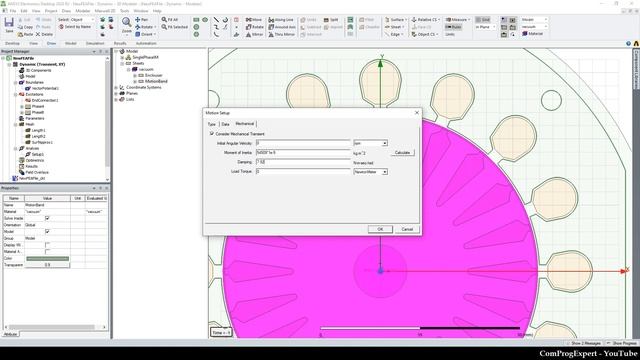The height and width of the screenshot is (360, 640).
Task: Click the Grid toolbar item
Action: (482, 20)
